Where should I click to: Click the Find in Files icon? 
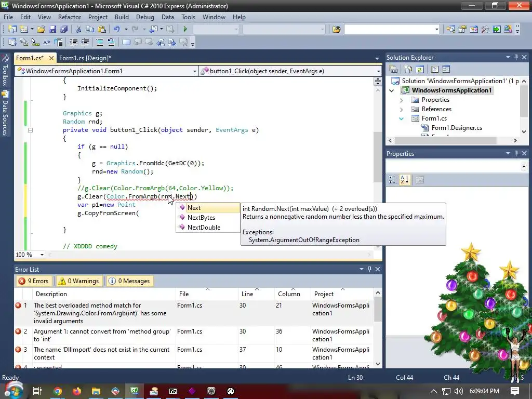click(336, 29)
